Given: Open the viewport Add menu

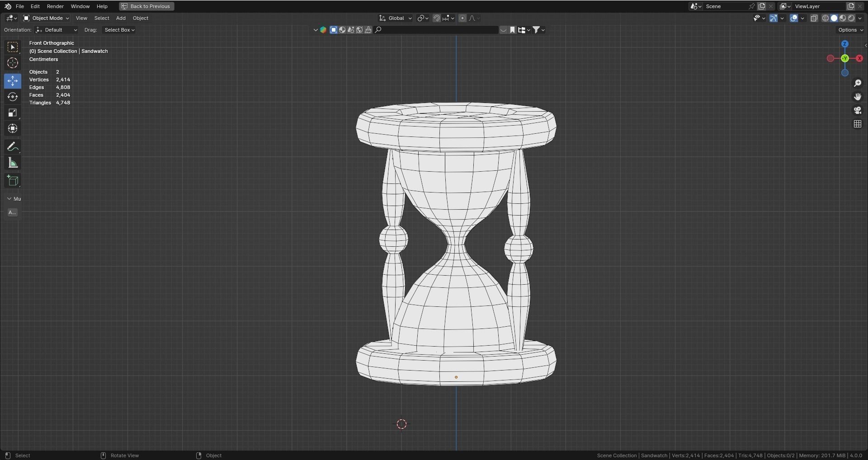Looking at the screenshot, I should point(121,18).
